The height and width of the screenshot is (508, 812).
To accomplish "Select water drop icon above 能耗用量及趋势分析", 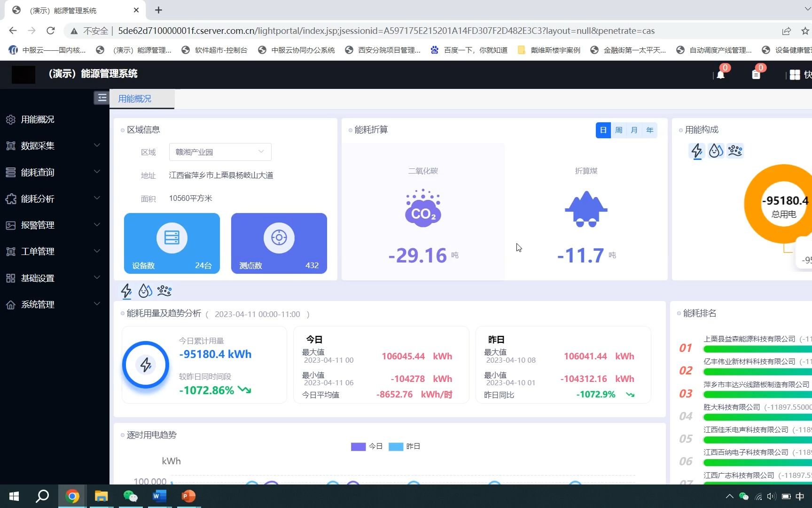I will coord(145,291).
